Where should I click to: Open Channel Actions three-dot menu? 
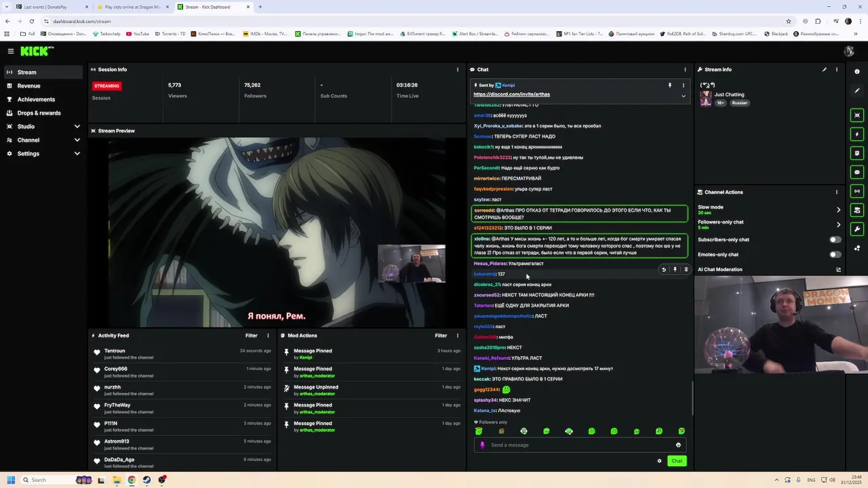point(836,192)
